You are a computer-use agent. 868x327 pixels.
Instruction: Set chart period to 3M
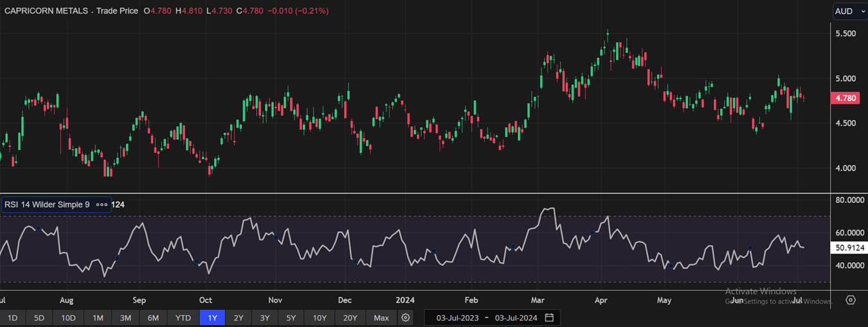click(x=125, y=317)
